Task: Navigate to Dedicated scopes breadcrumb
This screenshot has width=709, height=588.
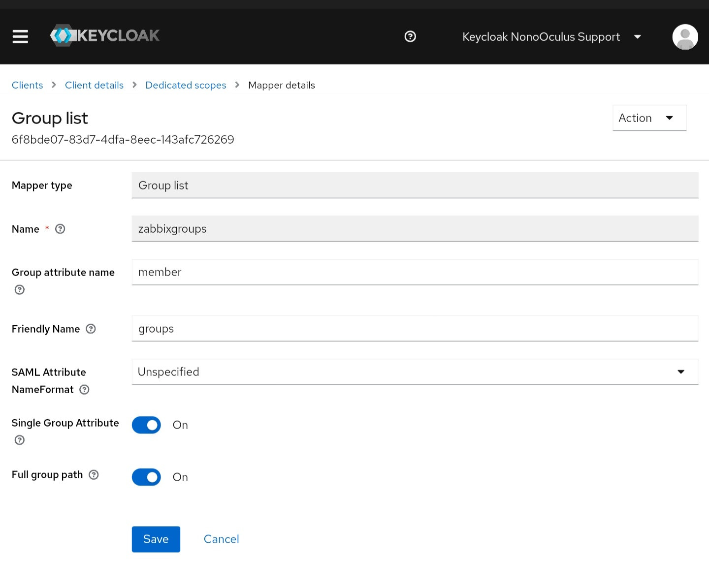Action: pyautogui.click(x=186, y=85)
